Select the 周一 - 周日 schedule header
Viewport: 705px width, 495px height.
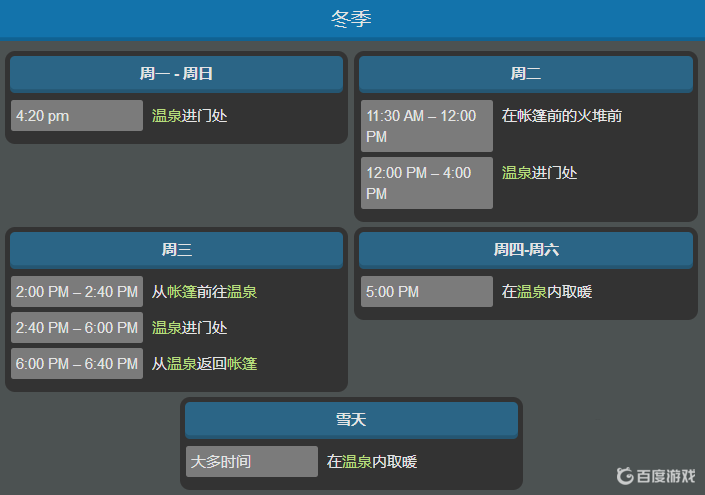[x=176, y=74]
